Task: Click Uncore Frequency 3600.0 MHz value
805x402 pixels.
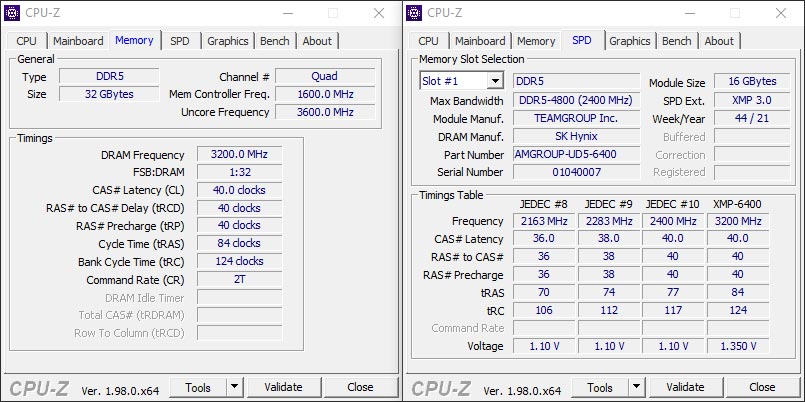Action: pyautogui.click(x=325, y=112)
